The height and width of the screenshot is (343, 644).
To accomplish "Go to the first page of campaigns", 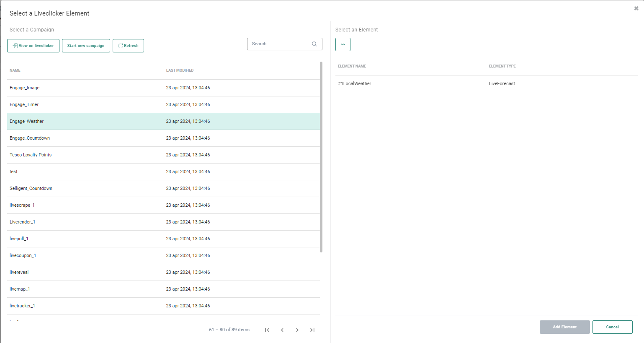I will (267, 330).
